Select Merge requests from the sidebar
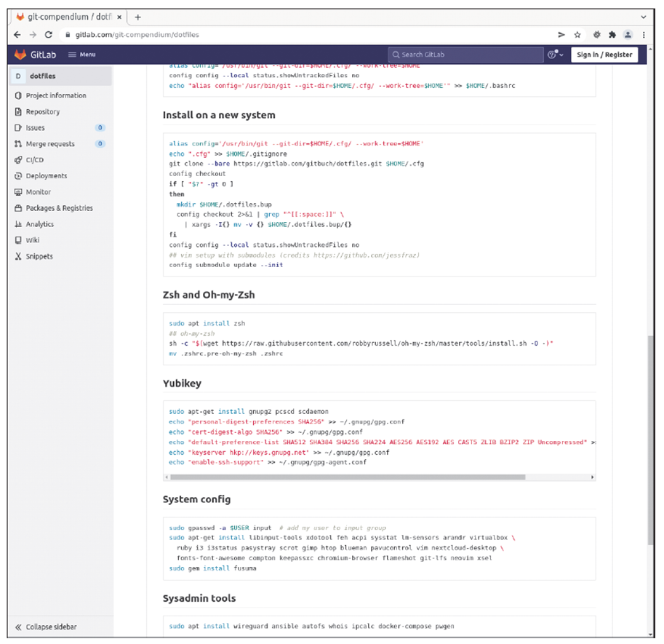664x644 pixels. click(45, 143)
